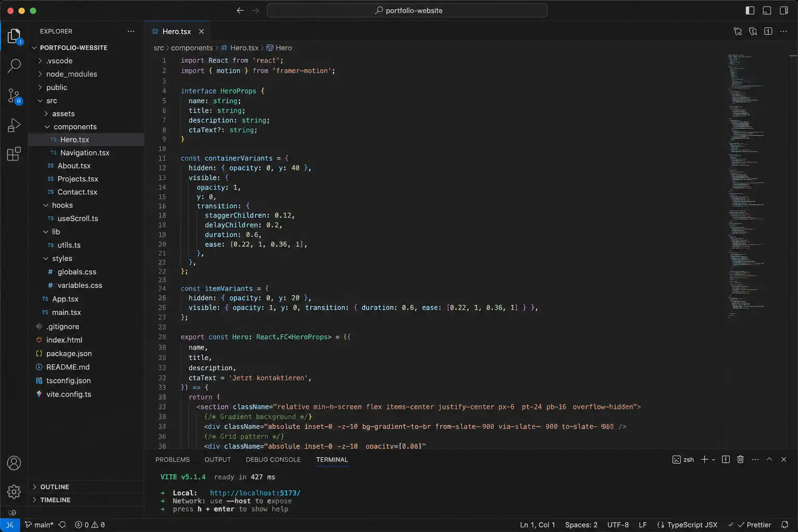Open terminal panel more actions menu
The height and width of the screenshot is (532, 798).
(755, 459)
